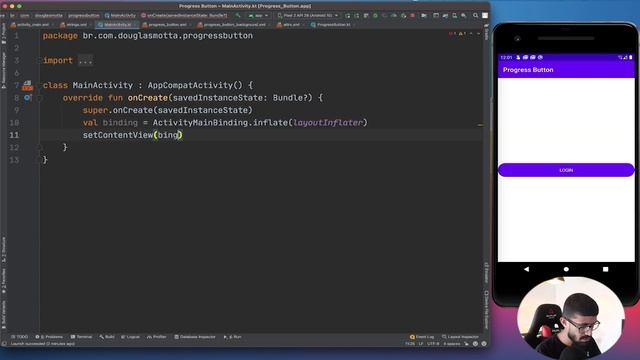Click the UTF-8 encoding status entry
This screenshot has width=640, height=360.
pyautogui.click(x=433, y=344)
